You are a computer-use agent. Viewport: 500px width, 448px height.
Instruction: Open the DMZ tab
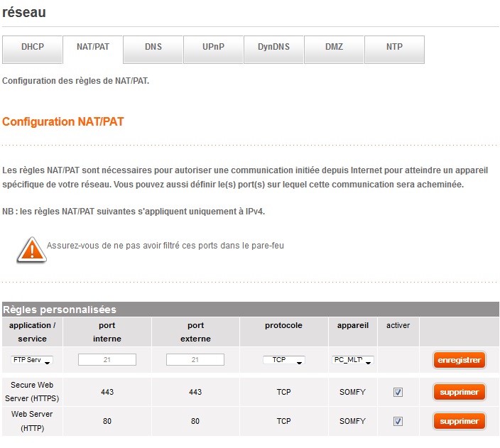pos(334,48)
